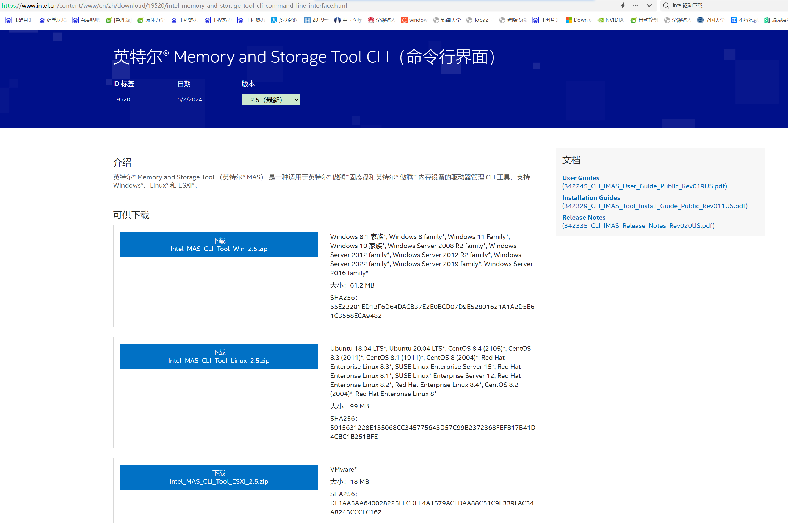Open the window bookmark with red C icon
788x532 pixels.
tap(414, 20)
